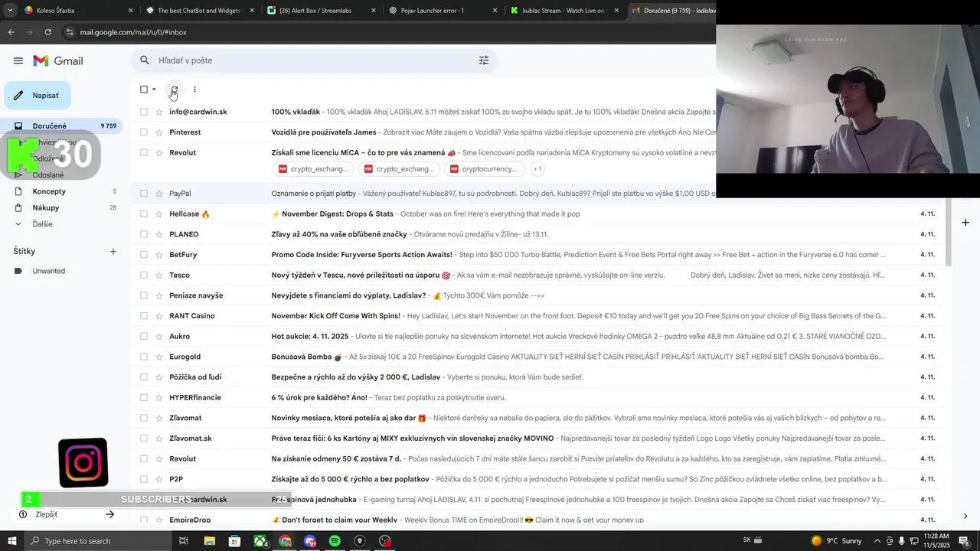Show the +1 additional attachments

537,169
